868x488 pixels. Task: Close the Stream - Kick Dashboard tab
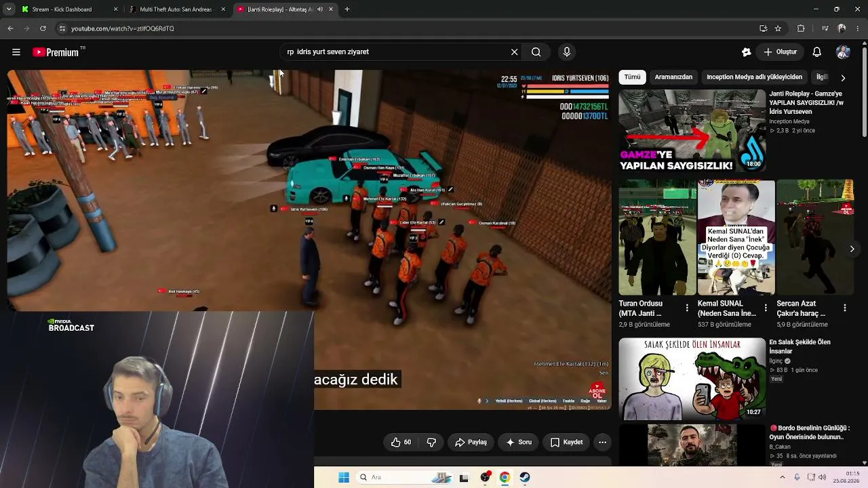pyautogui.click(x=115, y=9)
